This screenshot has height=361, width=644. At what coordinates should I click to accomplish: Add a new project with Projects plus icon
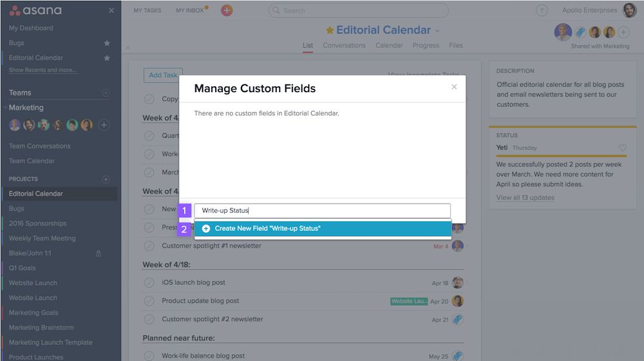tap(106, 179)
